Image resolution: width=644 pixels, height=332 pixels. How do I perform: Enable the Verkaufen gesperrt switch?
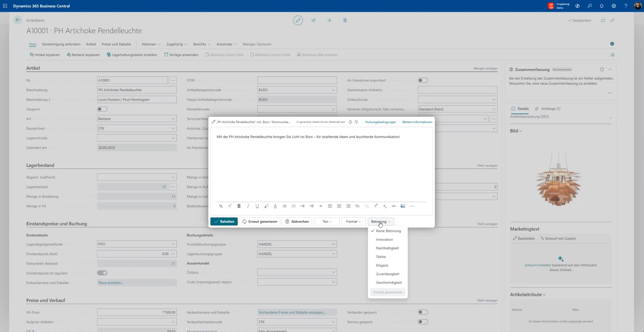423,312
